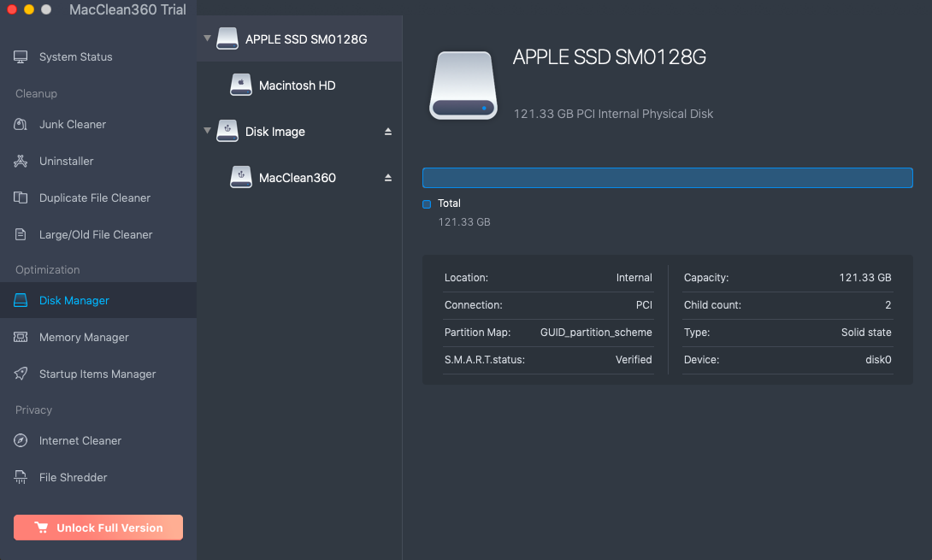Click Unlock Full Version button
Screen dimensions: 932x560
[98, 528]
